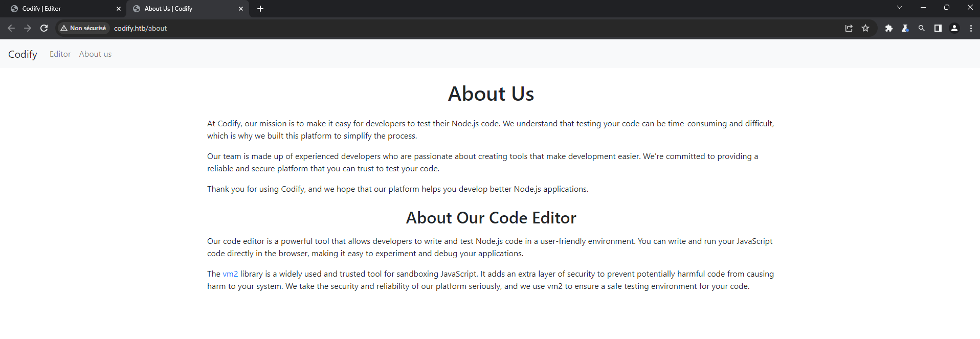Open the user profile avatar
This screenshot has width=980, height=339.
(954, 28)
